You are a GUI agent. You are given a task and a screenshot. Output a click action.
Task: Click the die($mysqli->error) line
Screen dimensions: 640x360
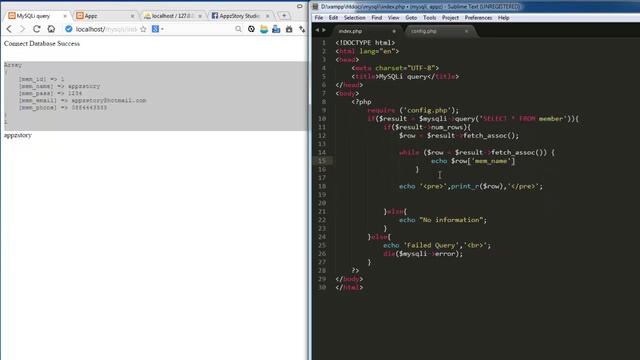(x=423, y=253)
